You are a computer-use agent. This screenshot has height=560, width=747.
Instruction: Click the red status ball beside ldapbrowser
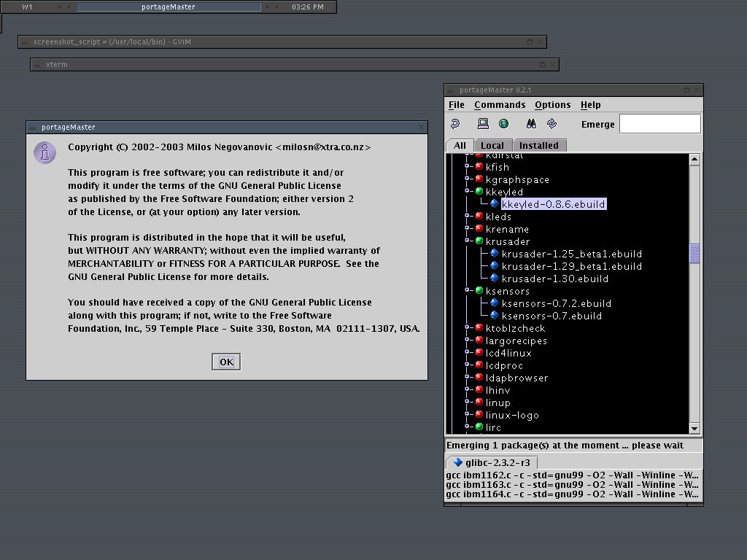pyautogui.click(x=479, y=377)
